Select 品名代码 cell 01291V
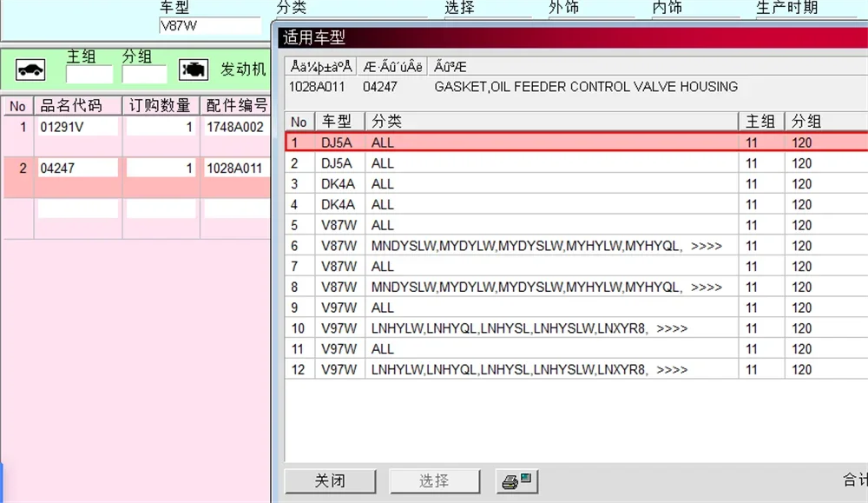Viewport: 868px width, 503px height. [x=78, y=127]
